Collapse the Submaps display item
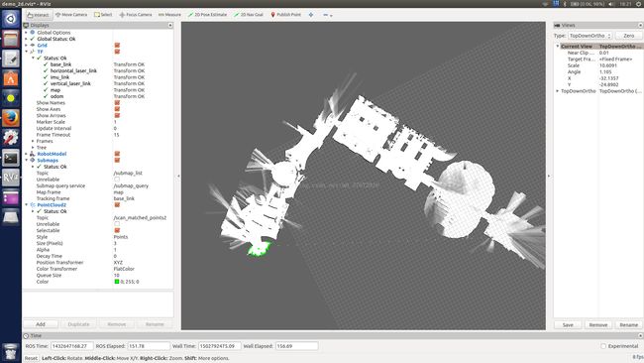The height and width of the screenshot is (363, 644). (x=27, y=160)
